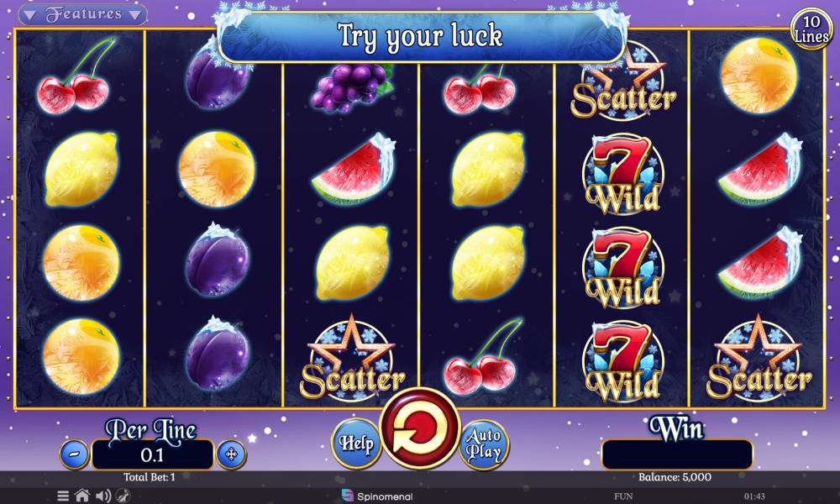Click the Win amount display box
Screen dimensions: 840x504
pyautogui.click(x=677, y=454)
